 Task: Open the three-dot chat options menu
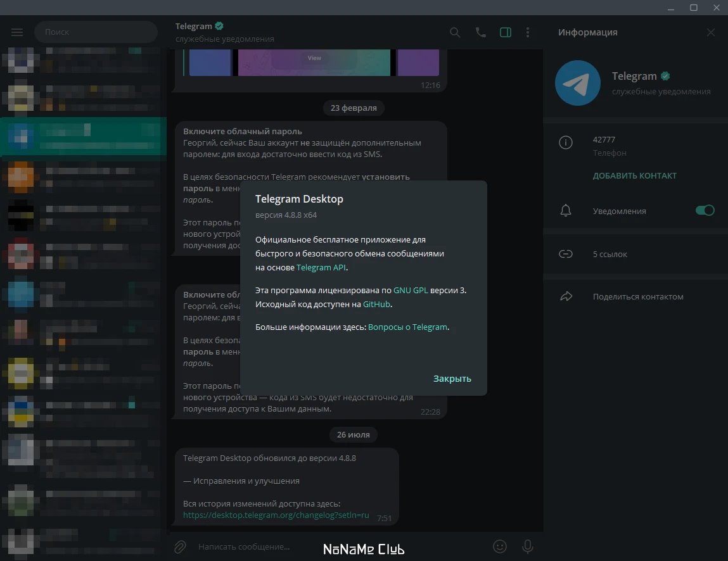(x=528, y=32)
